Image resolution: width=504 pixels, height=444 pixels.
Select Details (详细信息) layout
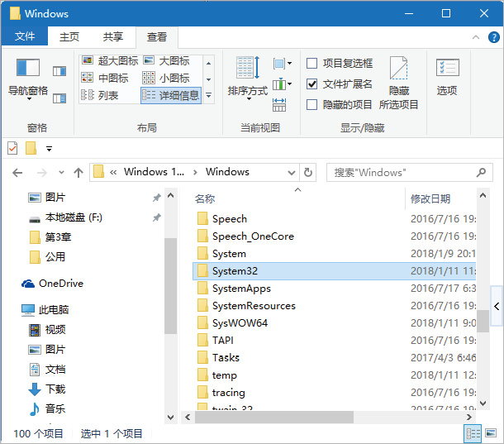pos(171,95)
